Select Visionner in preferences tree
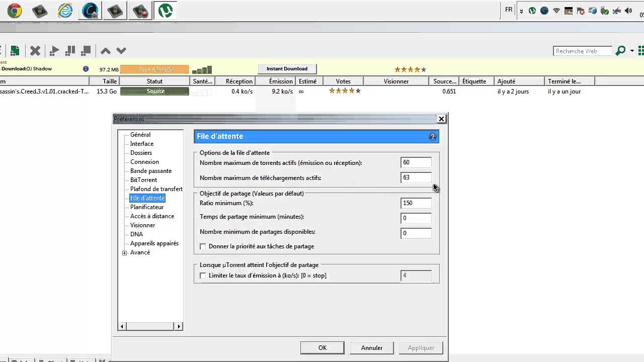This screenshot has width=644, height=362. tap(142, 225)
